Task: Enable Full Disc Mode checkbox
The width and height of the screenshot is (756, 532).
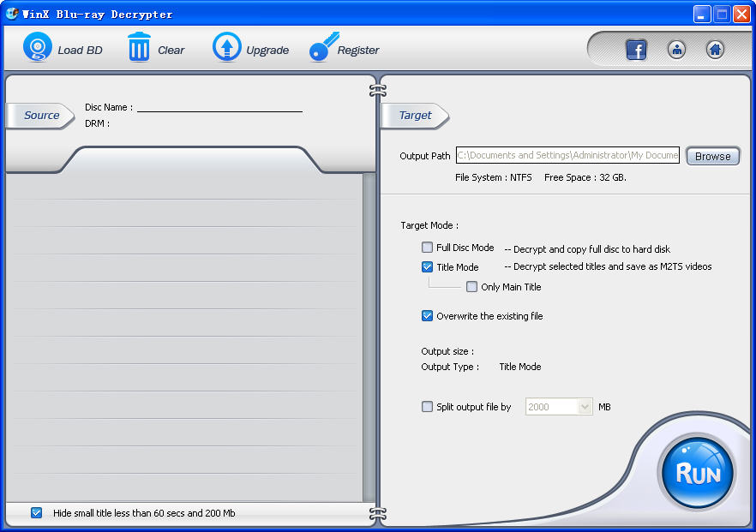Action: [427, 248]
